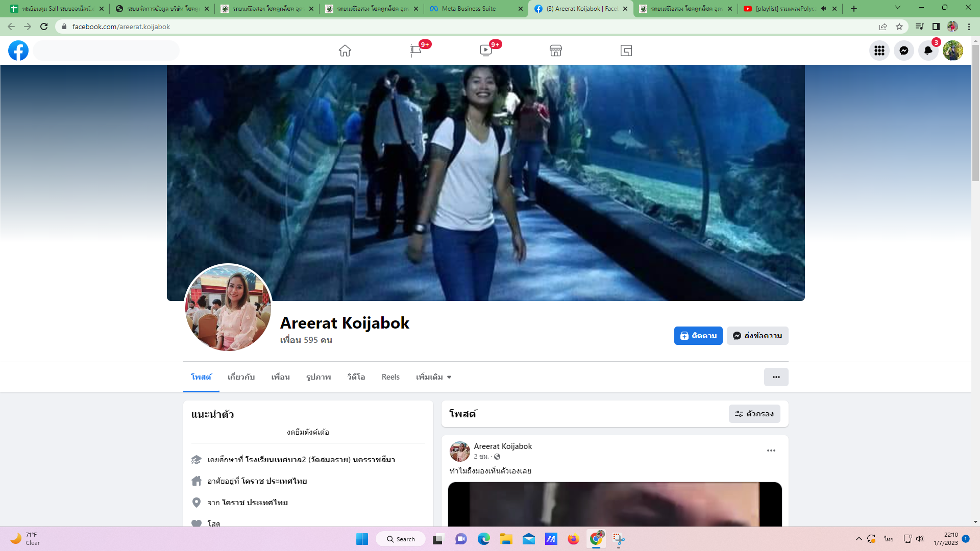Screen dimensions: 980x551
Task: Click the page vertical scrollbar
Action: click(x=975, y=112)
